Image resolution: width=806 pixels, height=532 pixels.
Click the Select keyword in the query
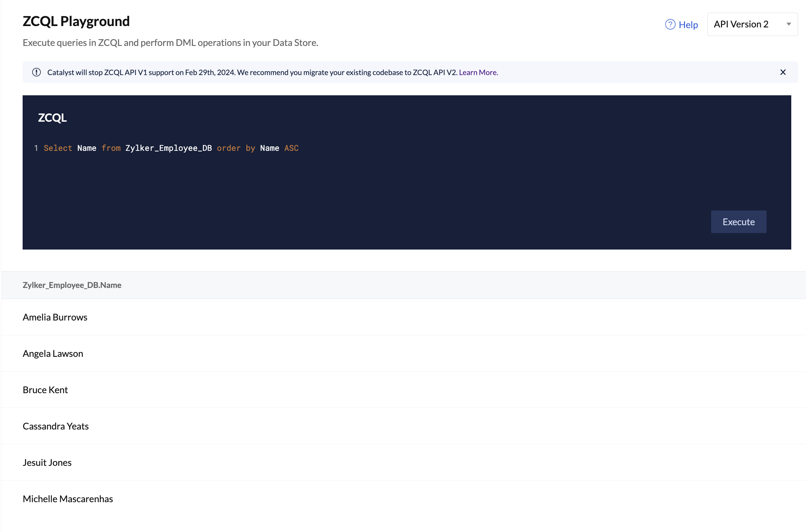click(58, 148)
